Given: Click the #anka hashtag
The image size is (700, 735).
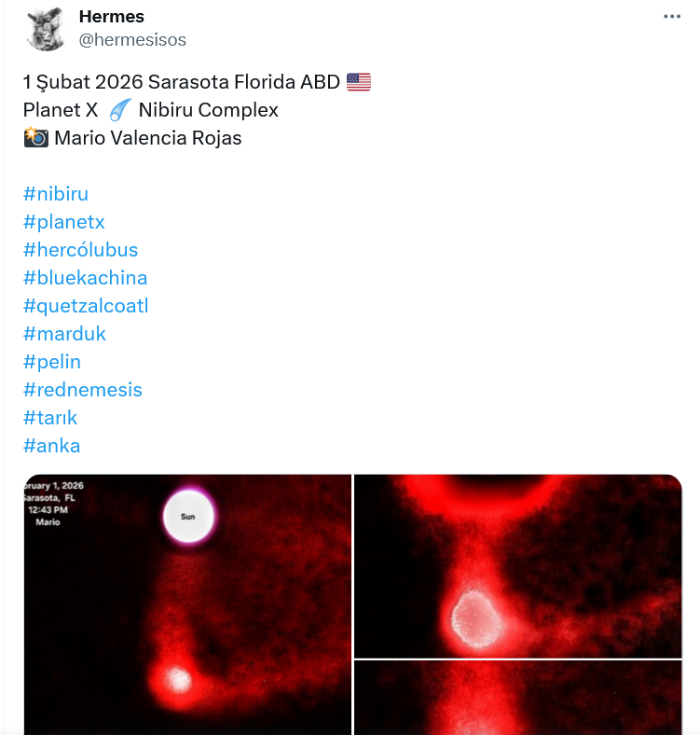Looking at the screenshot, I should [x=52, y=446].
